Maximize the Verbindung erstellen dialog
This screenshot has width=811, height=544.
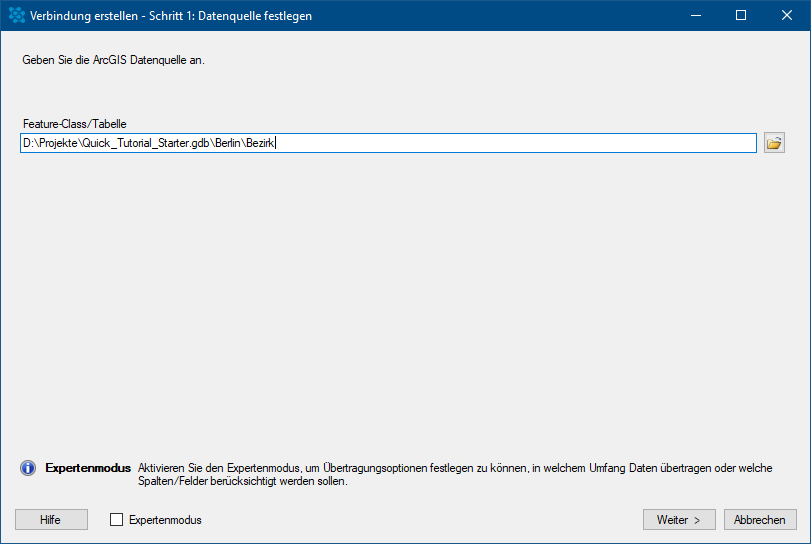(x=741, y=15)
